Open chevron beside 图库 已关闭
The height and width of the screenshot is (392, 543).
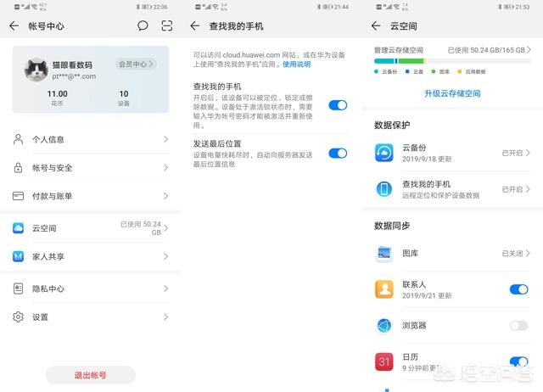pos(529,253)
